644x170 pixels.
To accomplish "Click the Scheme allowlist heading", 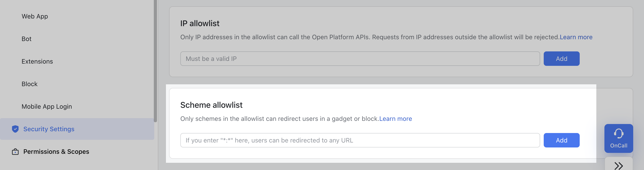I will click(211, 105).
